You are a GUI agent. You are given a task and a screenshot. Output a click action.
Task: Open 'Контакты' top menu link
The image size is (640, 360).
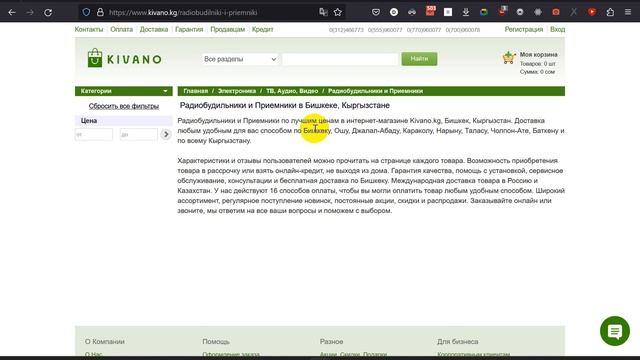pyautogui.click(x=89, y=29)
